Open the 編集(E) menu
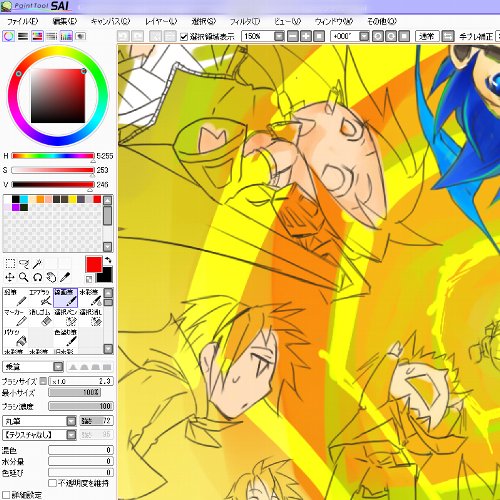This screenshot has width=500, height=500. tap(65, 22)
